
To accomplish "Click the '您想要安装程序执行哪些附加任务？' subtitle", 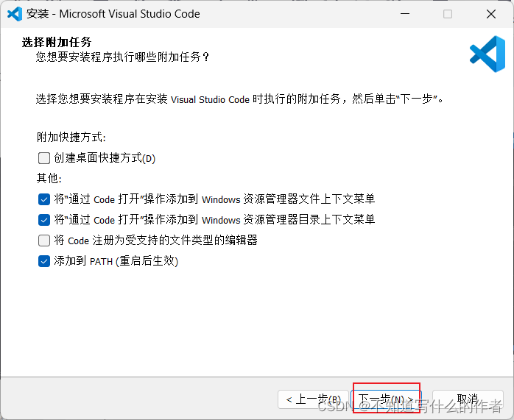I will click(x=122, y=57).
